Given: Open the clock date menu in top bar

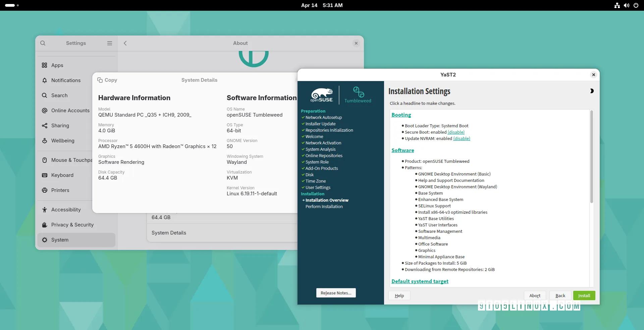Looking at the screenshot, I should point(322,5).
